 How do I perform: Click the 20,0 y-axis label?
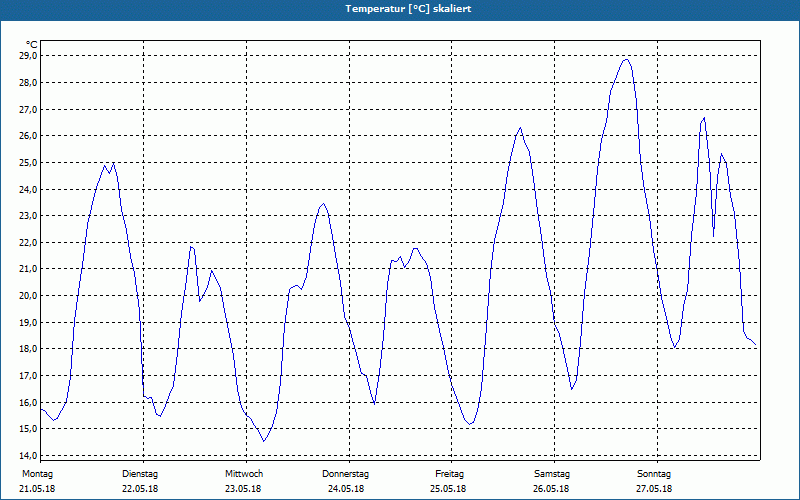28,295
